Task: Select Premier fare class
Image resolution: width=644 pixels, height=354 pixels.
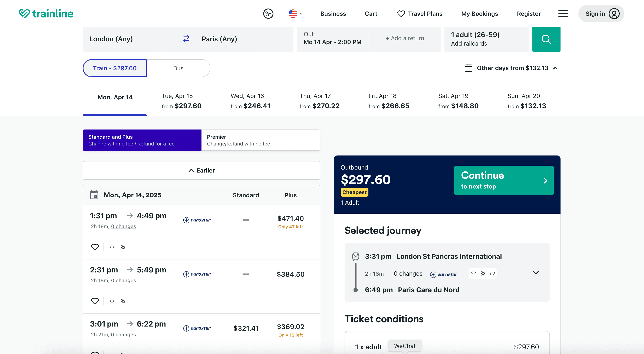Action: 260,140
